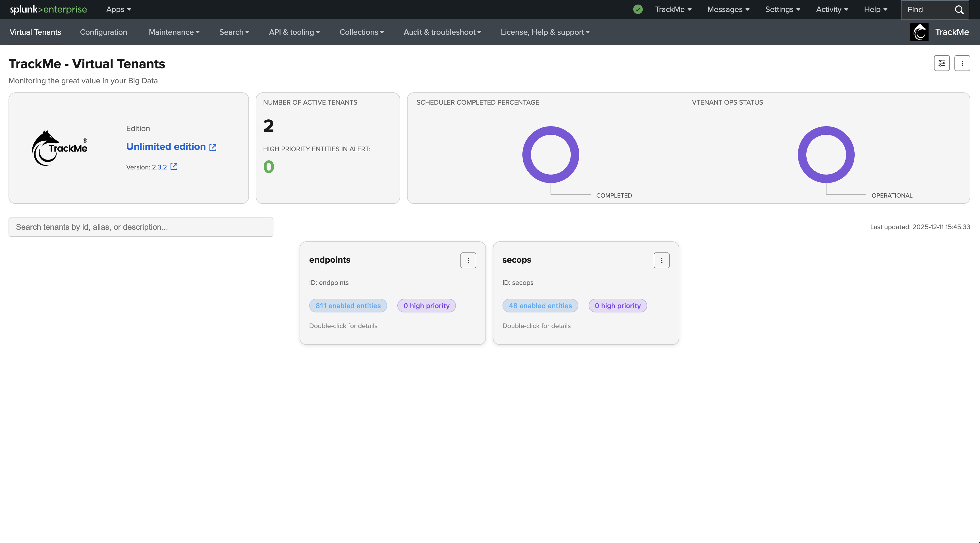Open the endpoints tenant kebab menu
This screenshot has height=543, width=980.
468,261
